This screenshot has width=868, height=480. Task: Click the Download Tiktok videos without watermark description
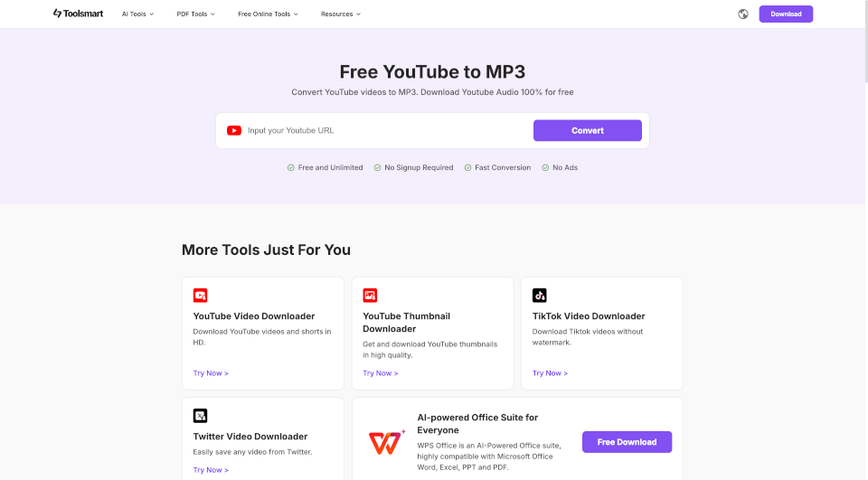[588, 337]
